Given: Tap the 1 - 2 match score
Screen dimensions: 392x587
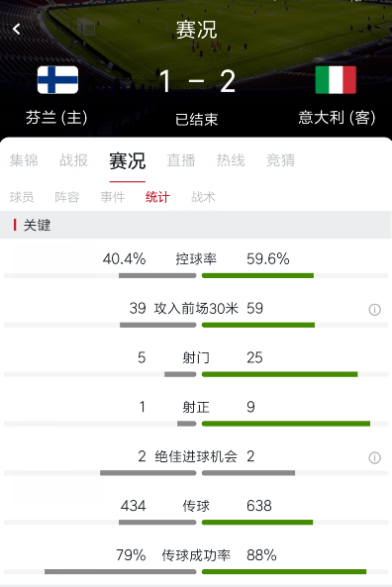Looking at the screenshot, I should click(197, 81).
